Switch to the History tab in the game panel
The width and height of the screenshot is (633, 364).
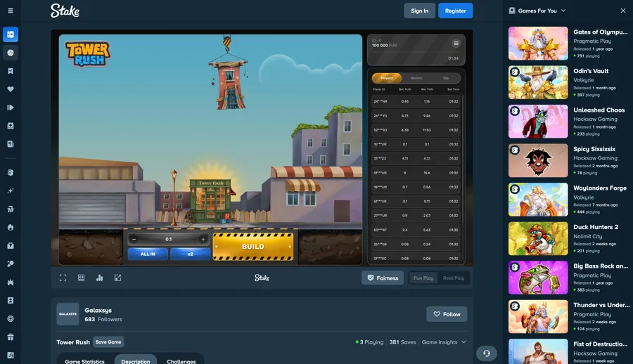[x=416, y=78]
